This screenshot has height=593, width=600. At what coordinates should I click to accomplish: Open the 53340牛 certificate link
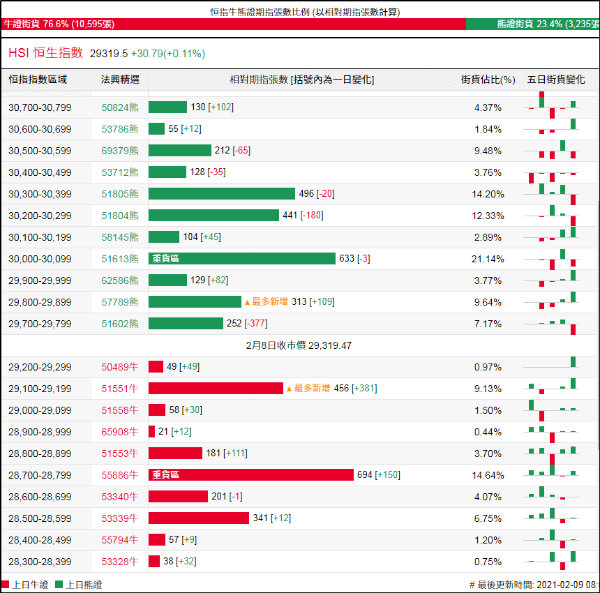coord(119,497)
